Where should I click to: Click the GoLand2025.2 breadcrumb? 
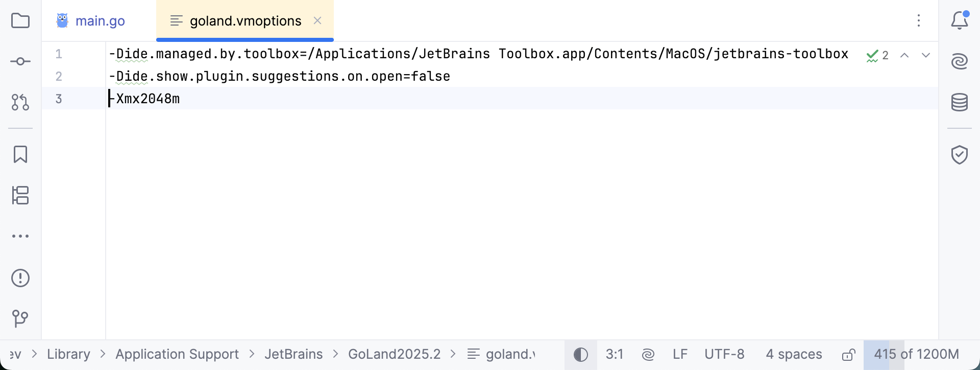coord(394,354)
